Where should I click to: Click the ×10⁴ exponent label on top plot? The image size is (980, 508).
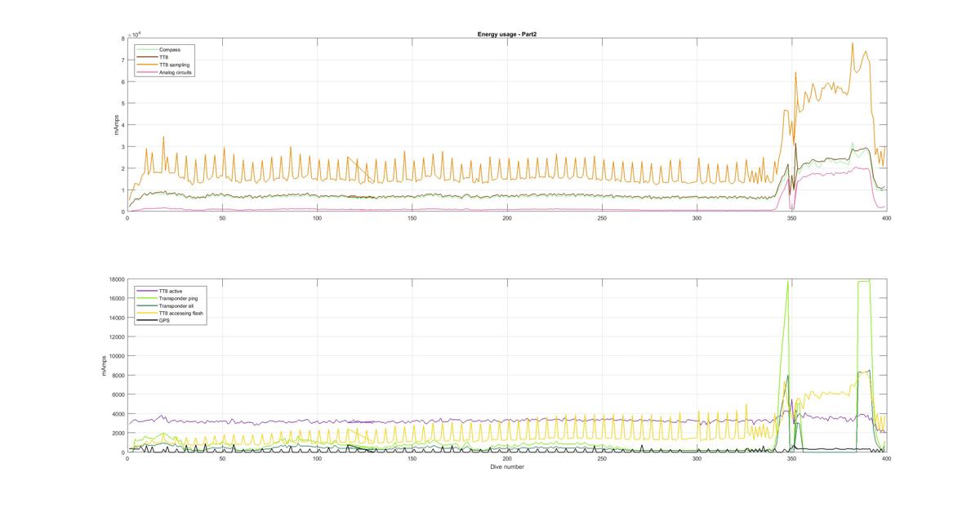(136, 33)
